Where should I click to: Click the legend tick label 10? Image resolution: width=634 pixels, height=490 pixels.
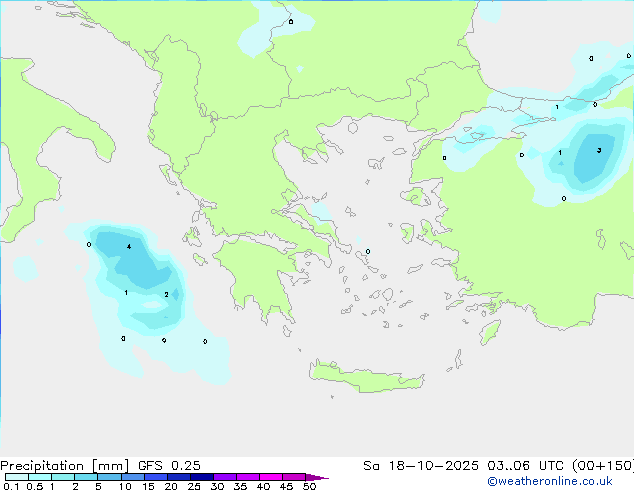pos(125,486)
